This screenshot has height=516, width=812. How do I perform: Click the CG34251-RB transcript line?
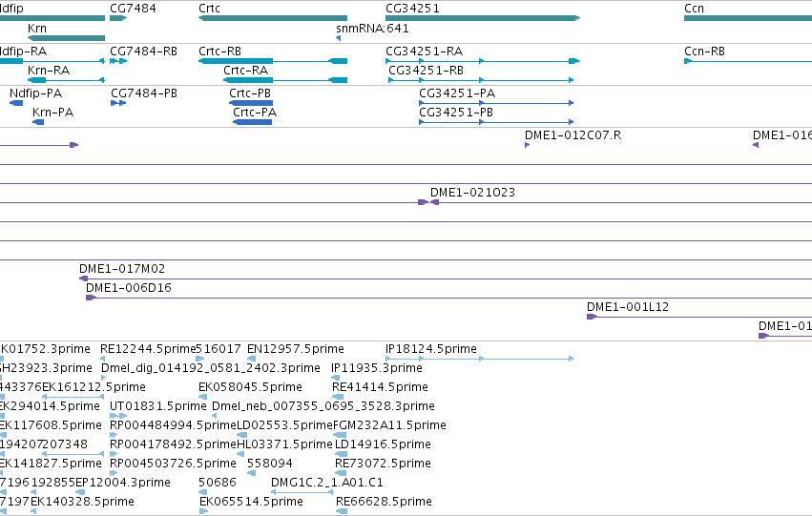point(481,80)
